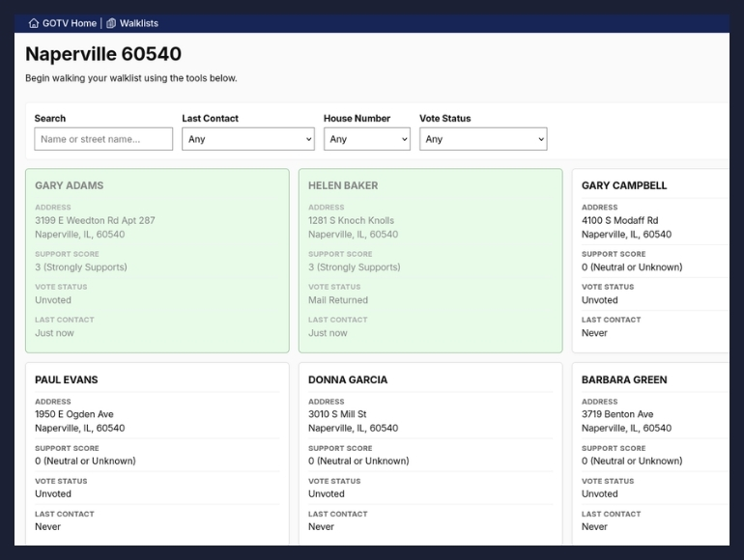Click Gary Campbell's Never last contact
Viewport: 744px width, 560px height.
pos(594,333)
